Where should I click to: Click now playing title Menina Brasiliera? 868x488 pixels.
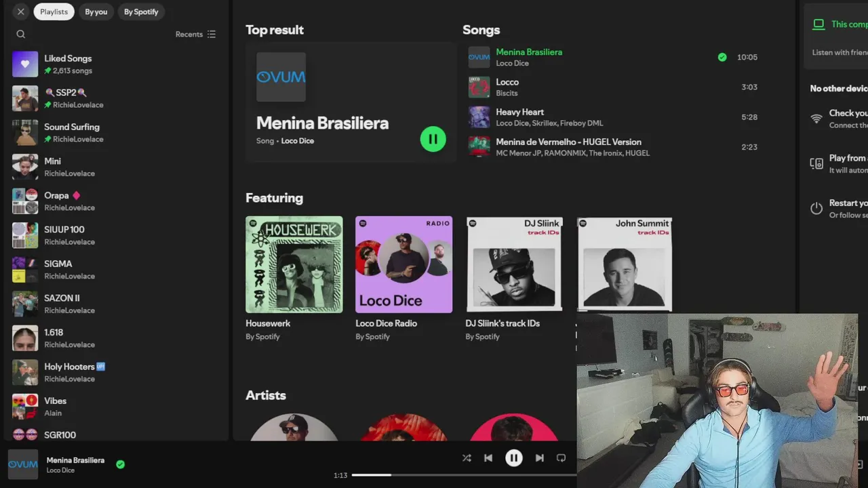(x=75, y=460)
